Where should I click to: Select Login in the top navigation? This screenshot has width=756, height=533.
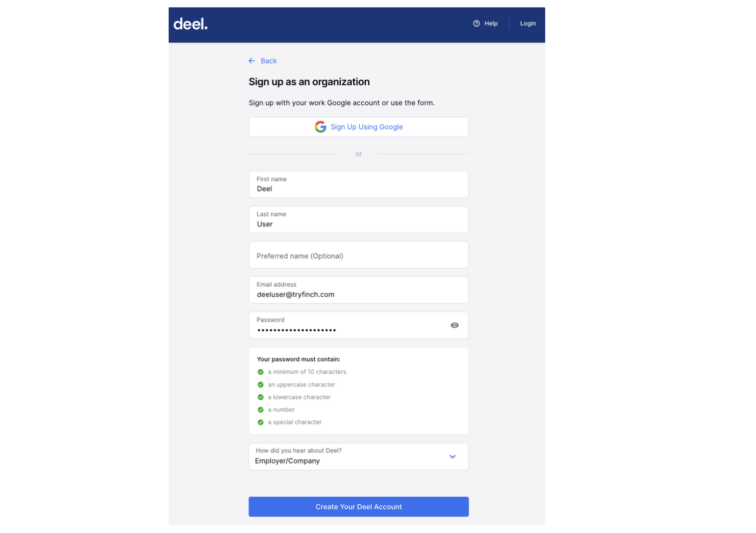(528, 23)
